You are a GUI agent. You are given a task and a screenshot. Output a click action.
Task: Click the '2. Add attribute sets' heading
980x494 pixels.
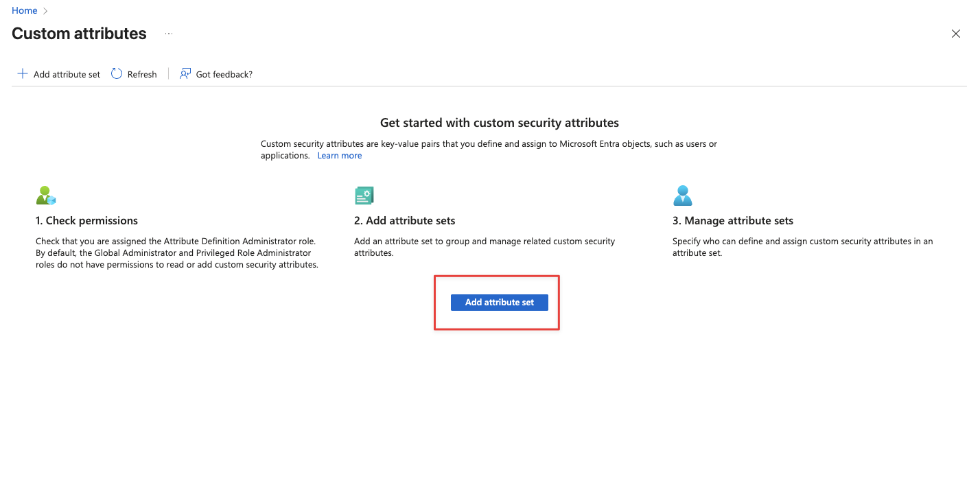click(404, 221)
